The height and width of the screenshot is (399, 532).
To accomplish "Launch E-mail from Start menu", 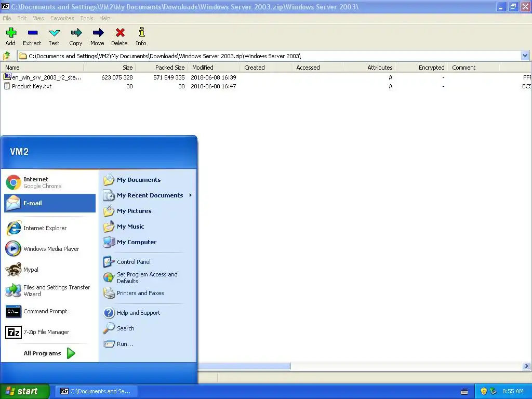I will click(49, 203).
